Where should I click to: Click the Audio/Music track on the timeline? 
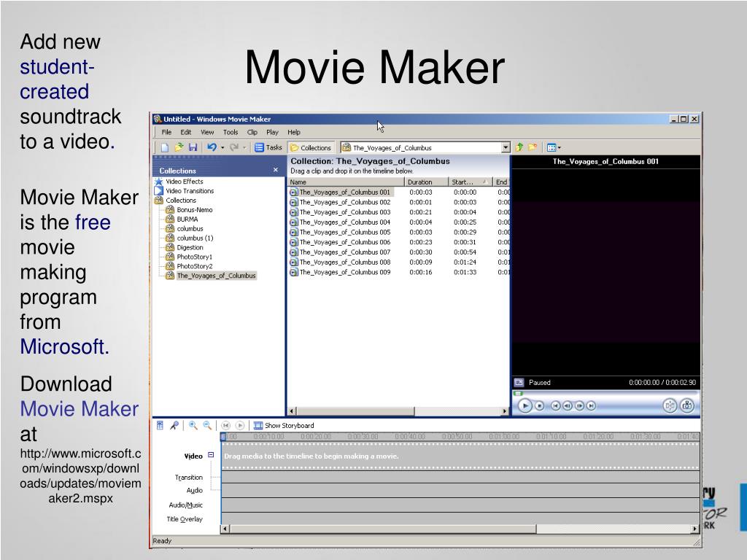(x=460, y=505)
